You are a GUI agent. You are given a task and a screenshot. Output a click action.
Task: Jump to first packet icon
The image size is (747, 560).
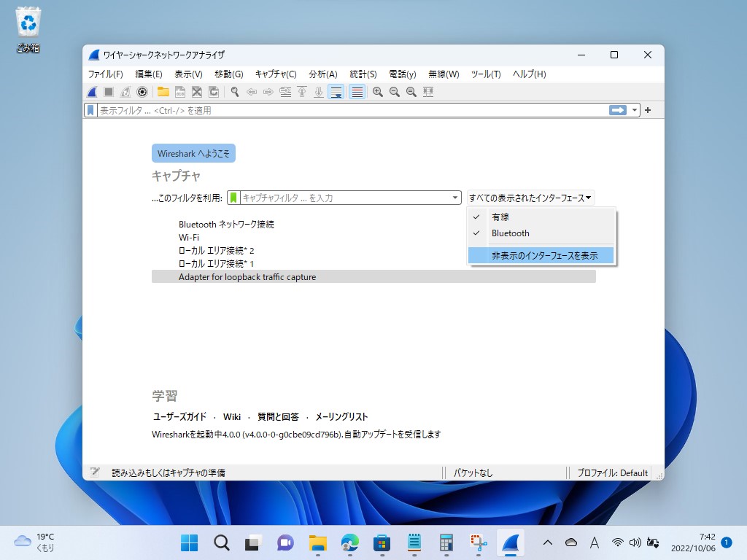coord(302,92)
